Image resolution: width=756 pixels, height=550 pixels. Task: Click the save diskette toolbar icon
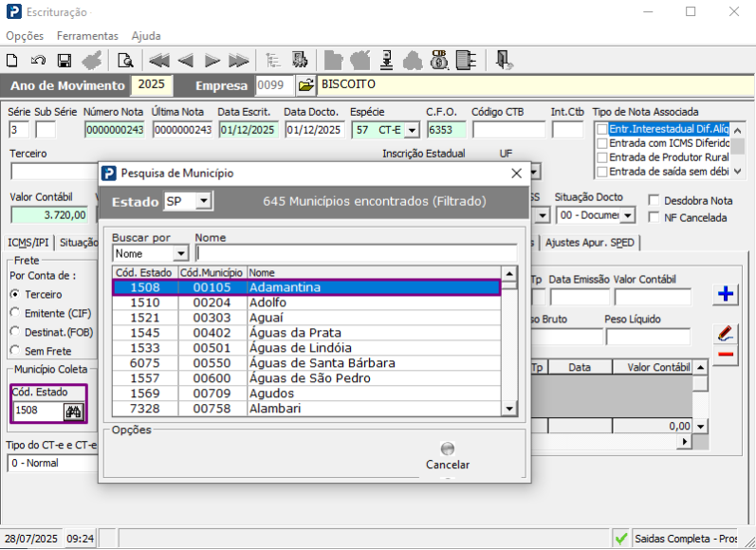[65, 61]
